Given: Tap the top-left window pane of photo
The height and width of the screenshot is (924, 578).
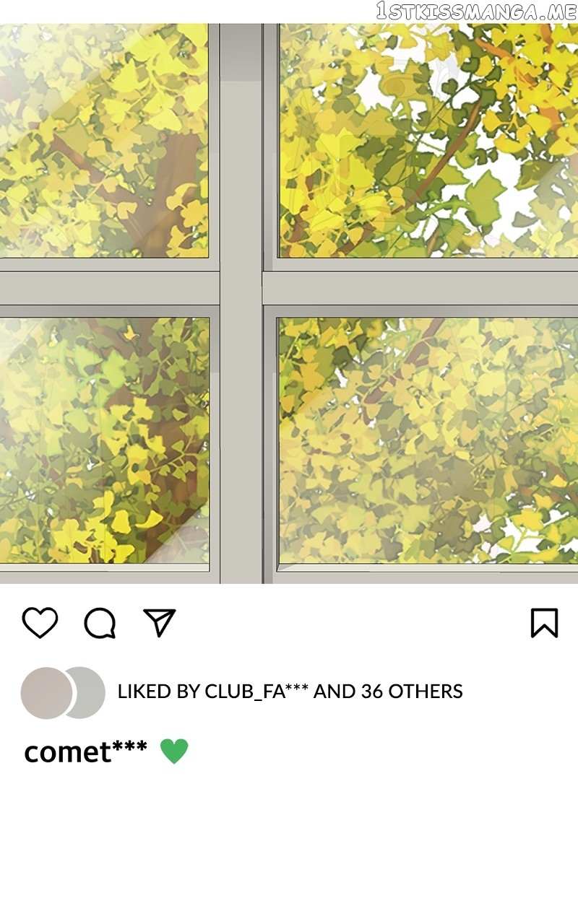Looking at the screenshot, I should click(x=104, y=141).
